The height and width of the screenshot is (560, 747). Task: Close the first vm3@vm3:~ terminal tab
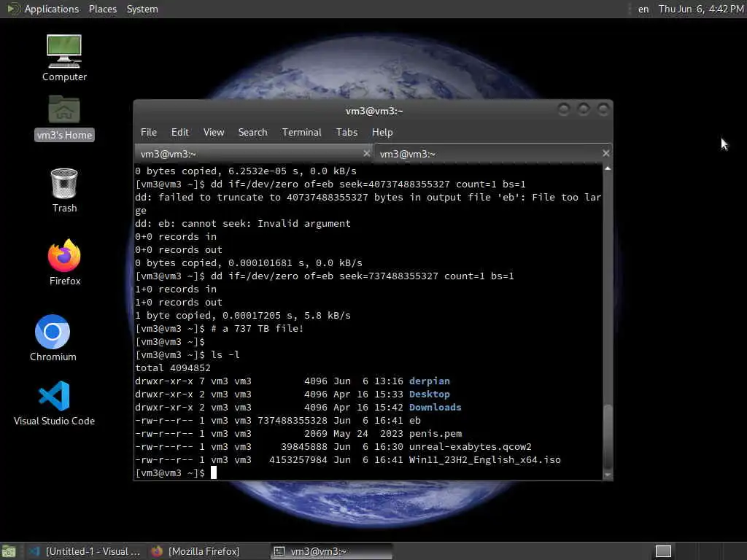(366, 153)
